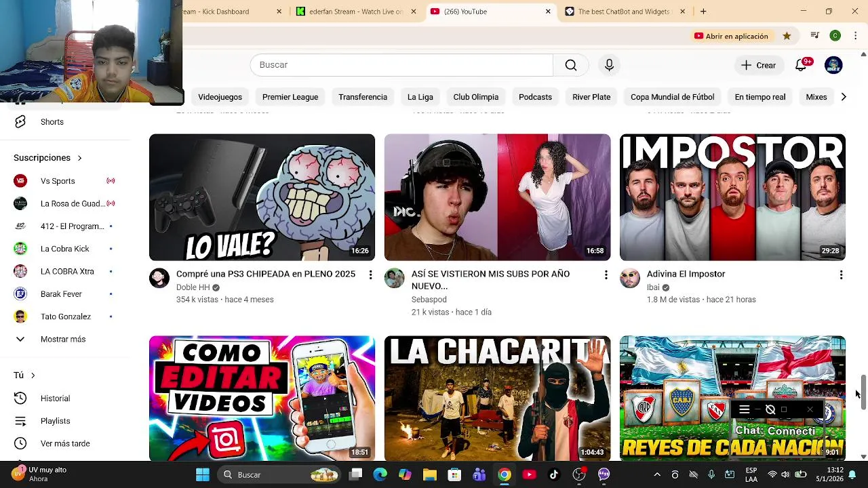The width and height of the screenshot is (868, 488).
Task: Open TikTok from the taskbar
Action: coord(554,474)
